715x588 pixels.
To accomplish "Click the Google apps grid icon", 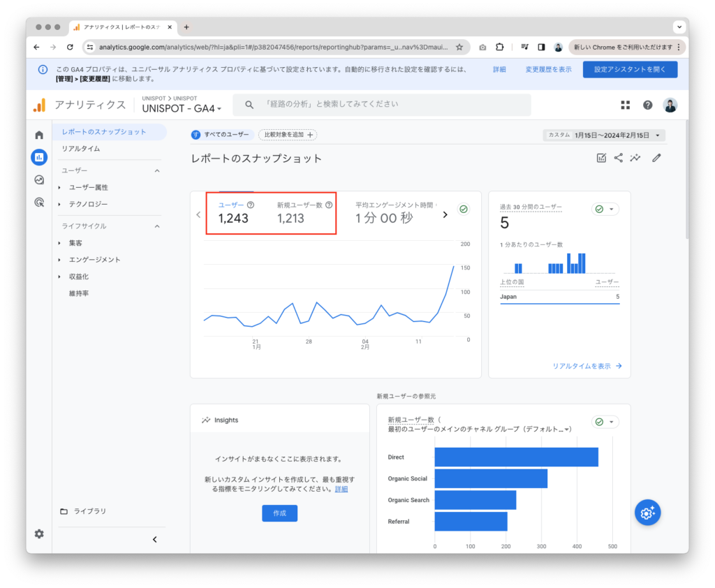I will tap(625, 105).
